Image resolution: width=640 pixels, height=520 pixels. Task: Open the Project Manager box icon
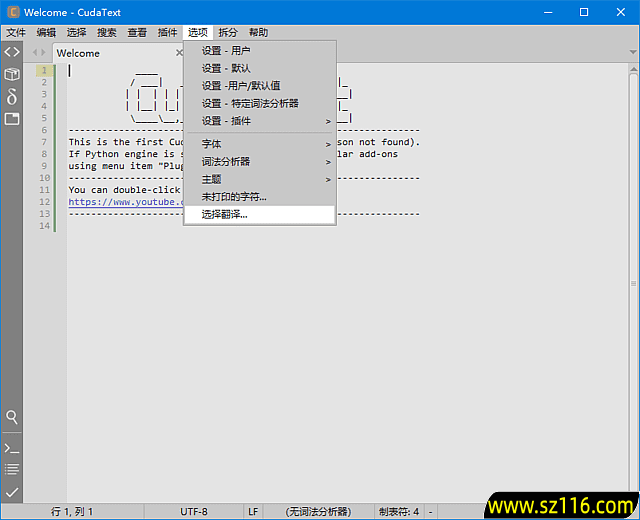(x=12, y=74)
